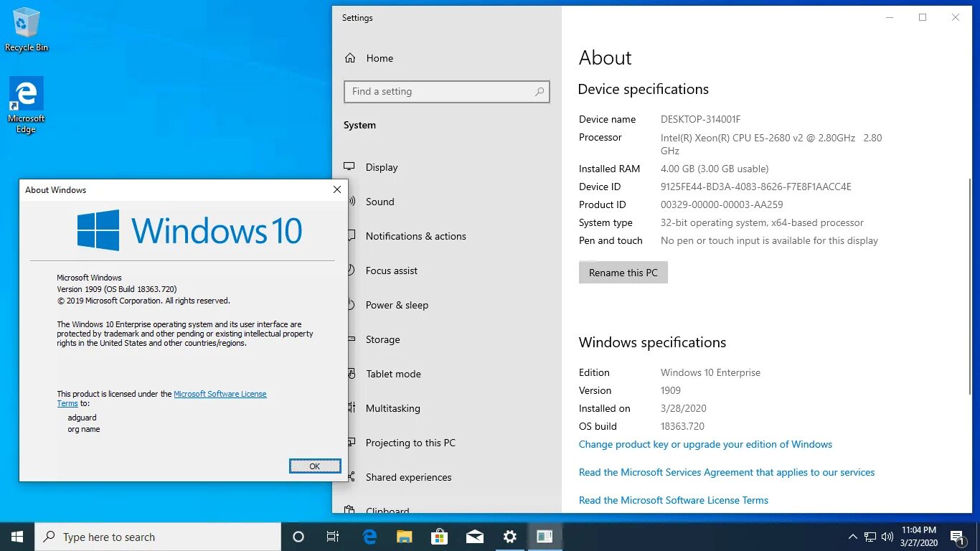Open Task View on the taskbar

(x=333, y=536)
